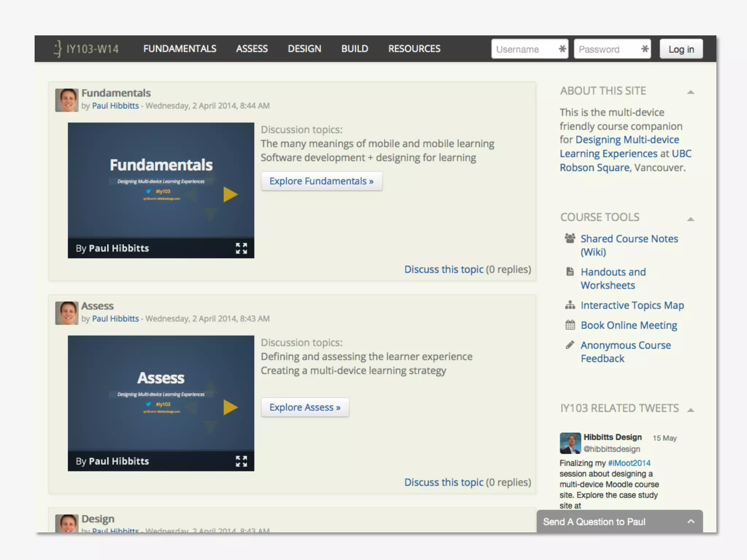The height and width of the screenshot is (560, 747).
Task: Open the Resources menu item
Action: (x=414, y=49)
